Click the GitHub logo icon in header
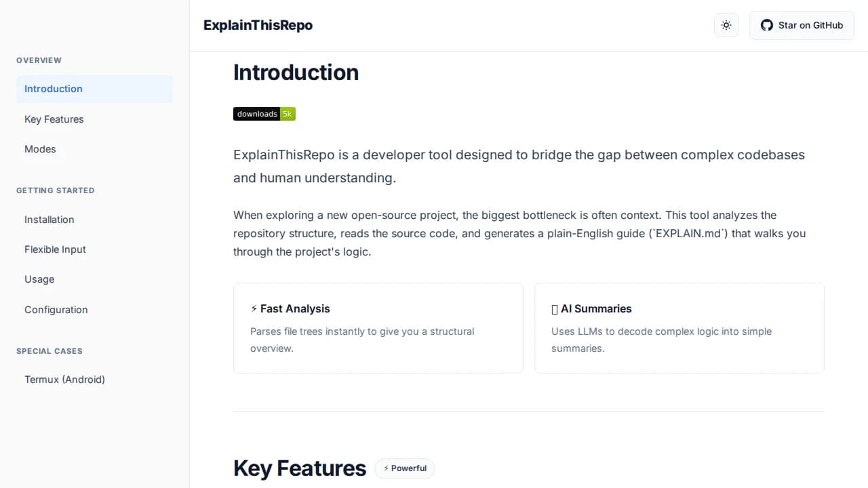 point(767,25)
